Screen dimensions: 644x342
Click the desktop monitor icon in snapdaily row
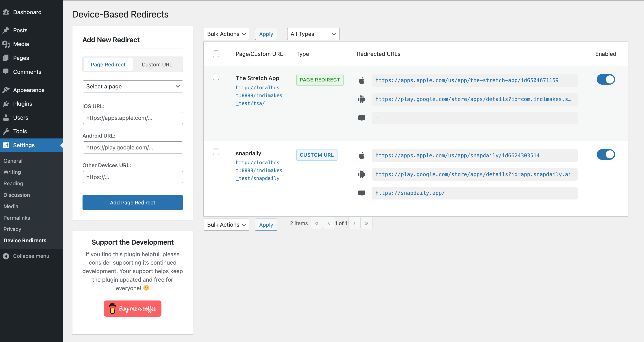[x=361, y=193]
